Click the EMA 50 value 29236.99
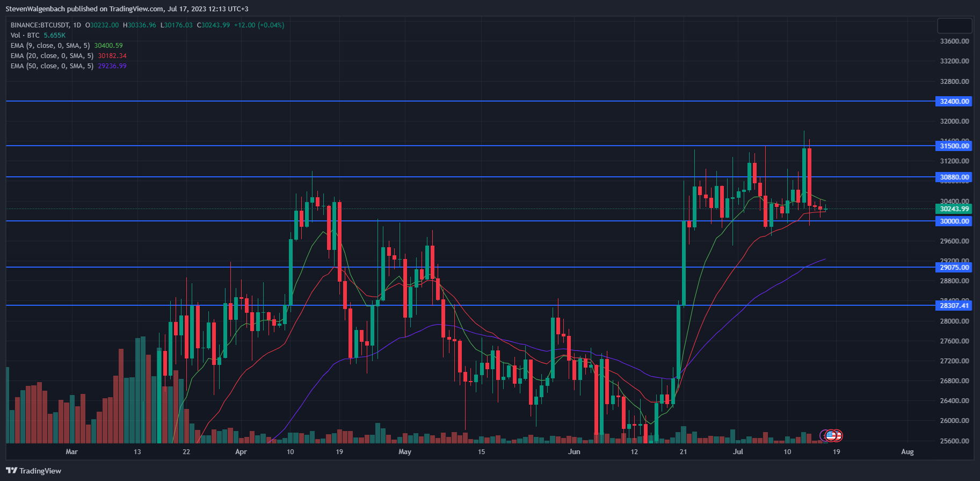980x481 pixels. (112, 66)
